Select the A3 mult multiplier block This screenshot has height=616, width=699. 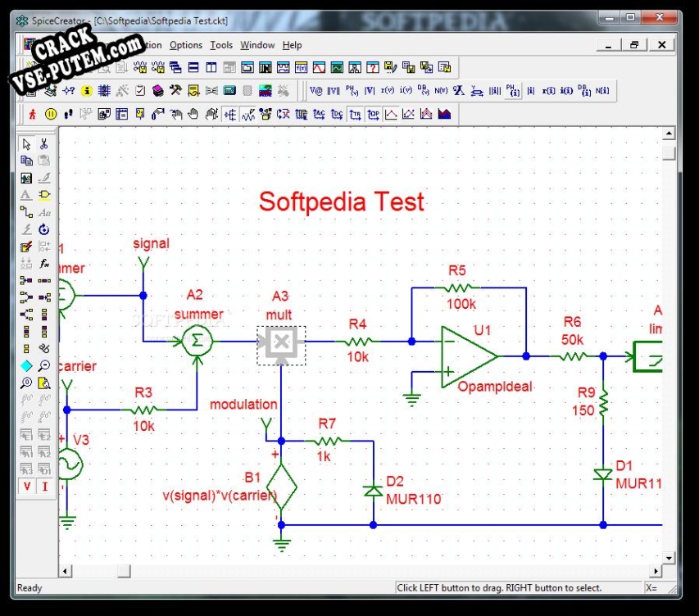pyautogui.click(x=281, y=346)
